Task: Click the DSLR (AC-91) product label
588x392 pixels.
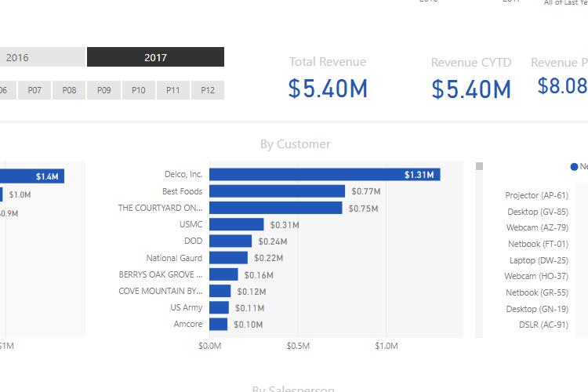Action: point(544,325)
